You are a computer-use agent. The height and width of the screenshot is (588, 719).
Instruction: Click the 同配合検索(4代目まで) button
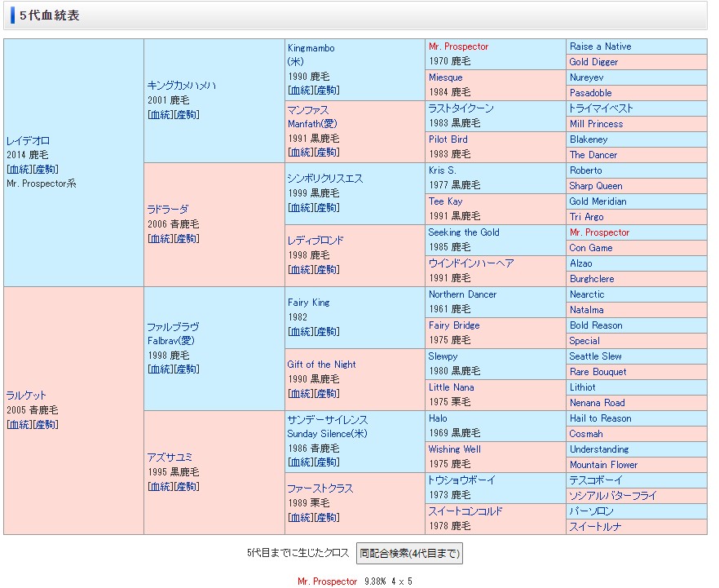point(409,553)
